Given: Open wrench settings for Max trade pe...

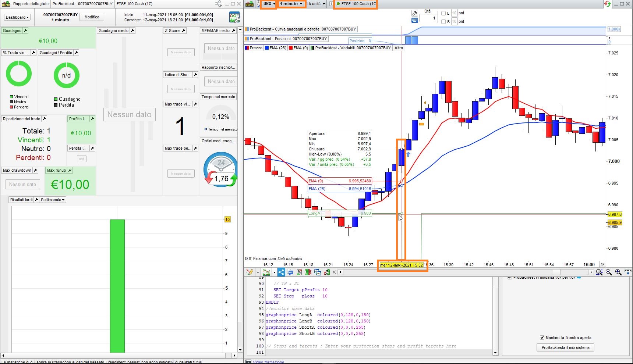Looking at the screenshot, I should point(195,148).
